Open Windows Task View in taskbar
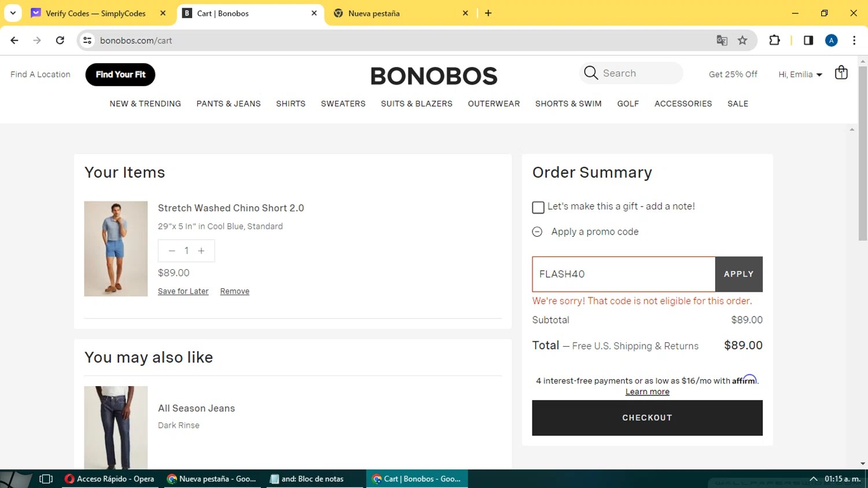Viewport: 868px width, 488px height. 46,479
